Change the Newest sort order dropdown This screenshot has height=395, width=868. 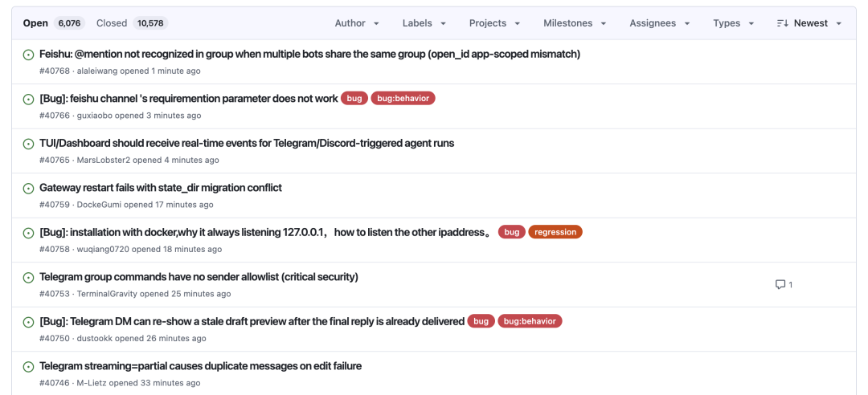tap(809, 23)
